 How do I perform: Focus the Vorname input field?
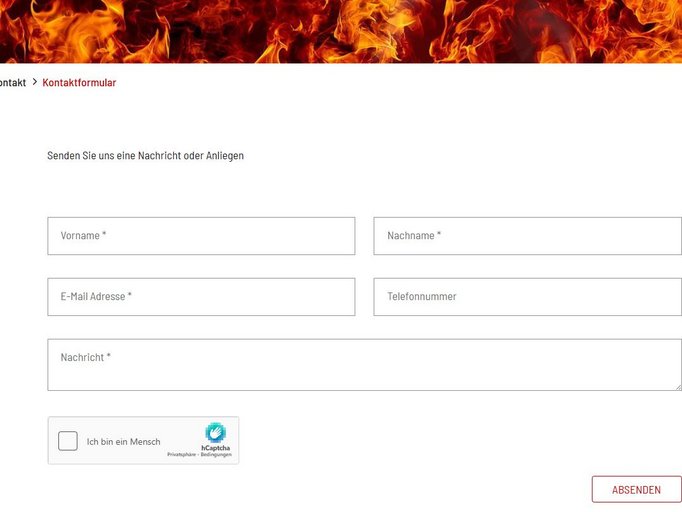[x=200, y=236]
